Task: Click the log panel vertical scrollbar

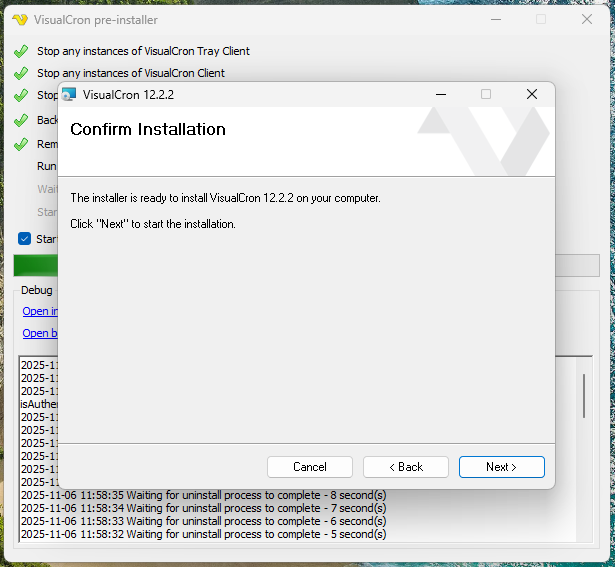Action: point(584,396)
